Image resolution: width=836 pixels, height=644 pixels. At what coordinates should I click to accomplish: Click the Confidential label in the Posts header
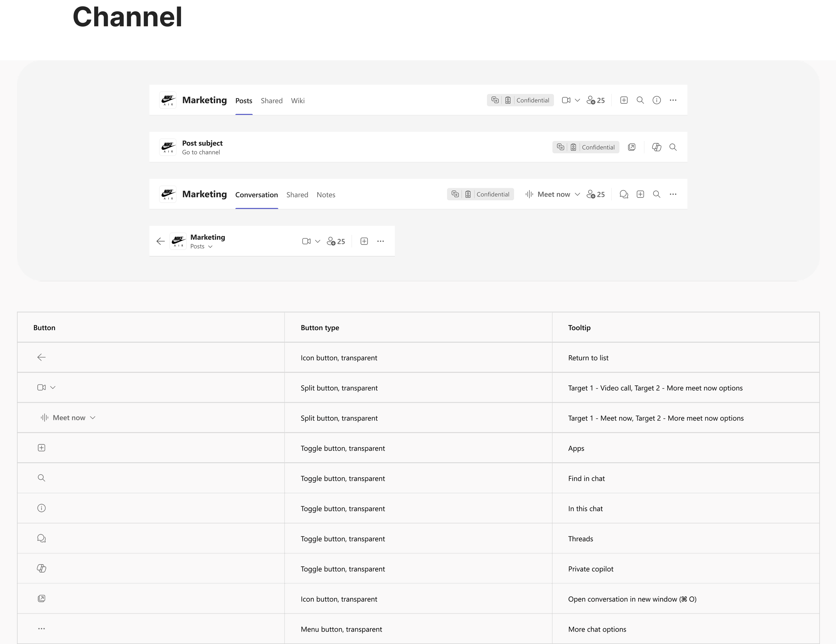[x=532, y=100]
